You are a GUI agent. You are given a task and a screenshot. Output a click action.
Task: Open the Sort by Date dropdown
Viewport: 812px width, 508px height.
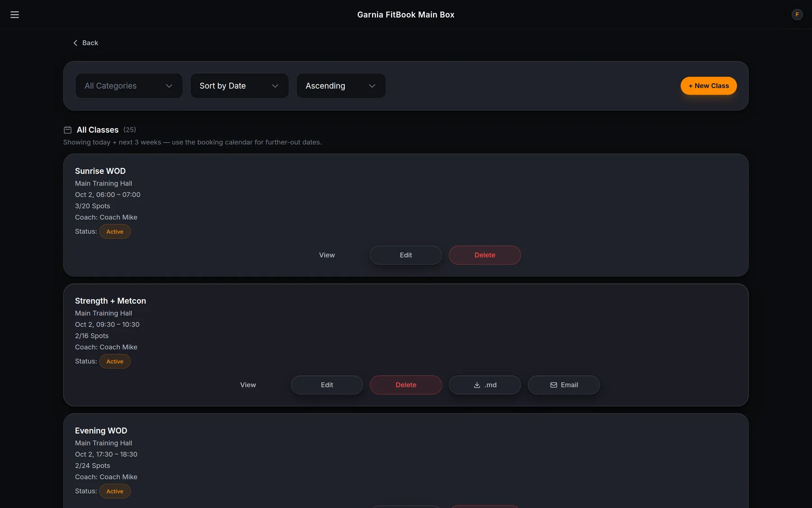click(240, 86)
